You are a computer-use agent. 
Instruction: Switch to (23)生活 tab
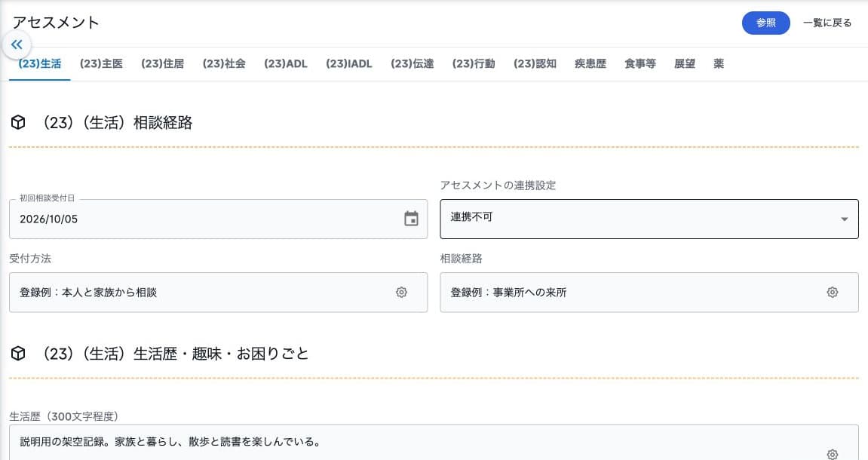(x=40, y=63)
